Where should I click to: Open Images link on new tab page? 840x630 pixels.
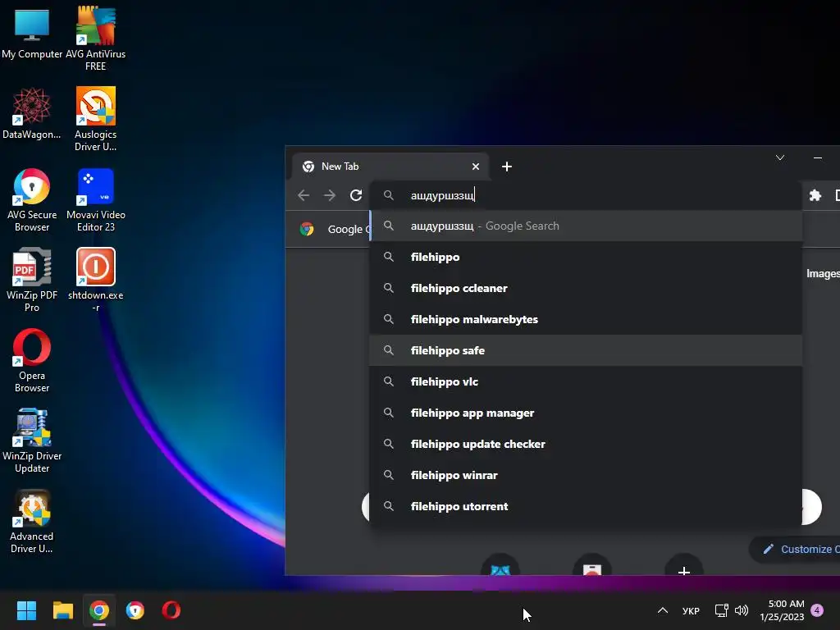point(822,273)
